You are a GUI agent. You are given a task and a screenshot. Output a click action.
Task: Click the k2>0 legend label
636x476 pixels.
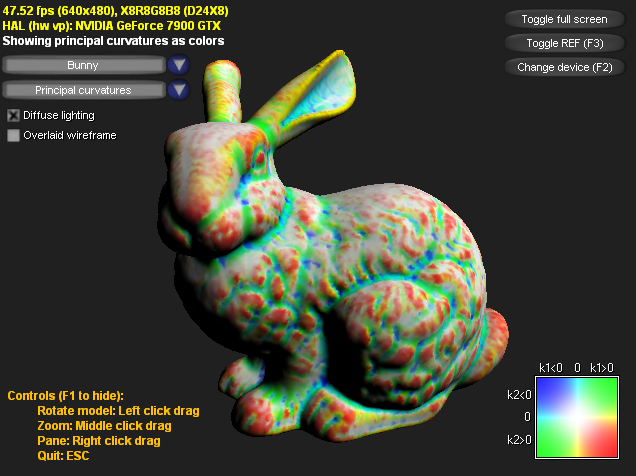coord(519,440)
